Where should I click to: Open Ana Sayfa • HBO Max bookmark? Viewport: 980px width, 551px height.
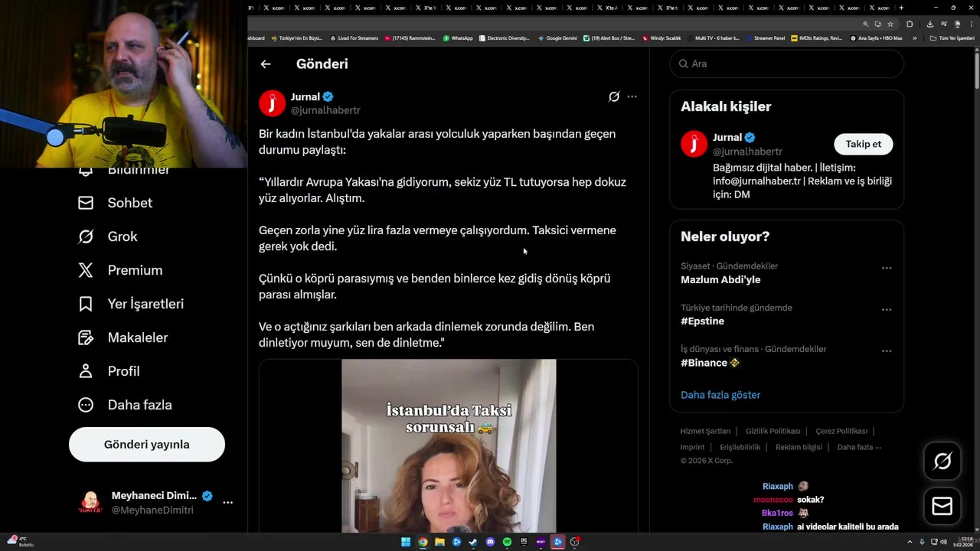coord(876,38)
